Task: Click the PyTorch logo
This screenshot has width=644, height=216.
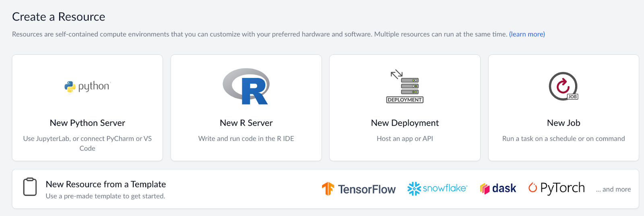Action: 557,188
